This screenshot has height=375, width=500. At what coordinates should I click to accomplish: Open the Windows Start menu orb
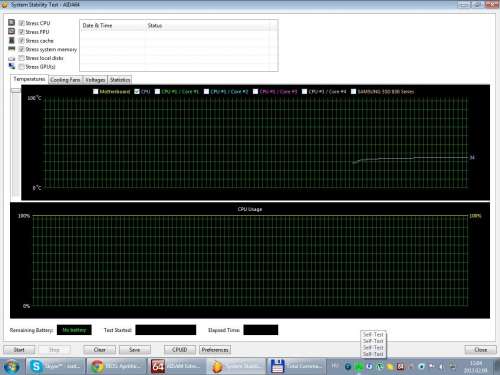pos(11,366)
